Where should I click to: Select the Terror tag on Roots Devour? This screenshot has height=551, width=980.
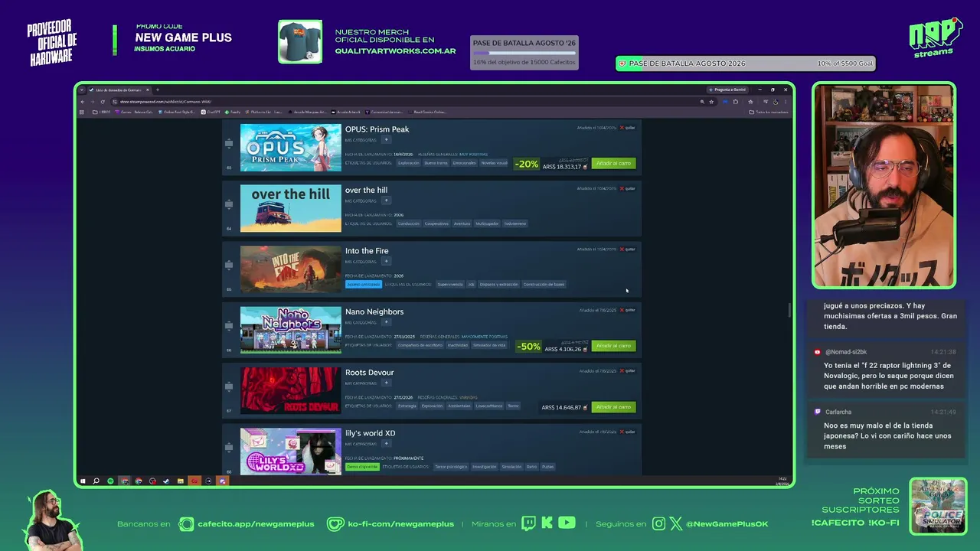513,406
